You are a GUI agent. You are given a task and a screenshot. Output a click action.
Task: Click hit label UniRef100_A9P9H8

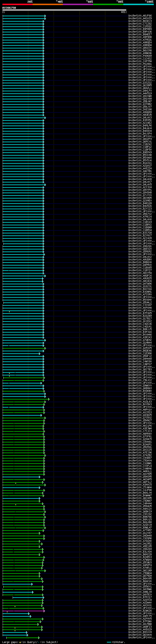point(140,37)
